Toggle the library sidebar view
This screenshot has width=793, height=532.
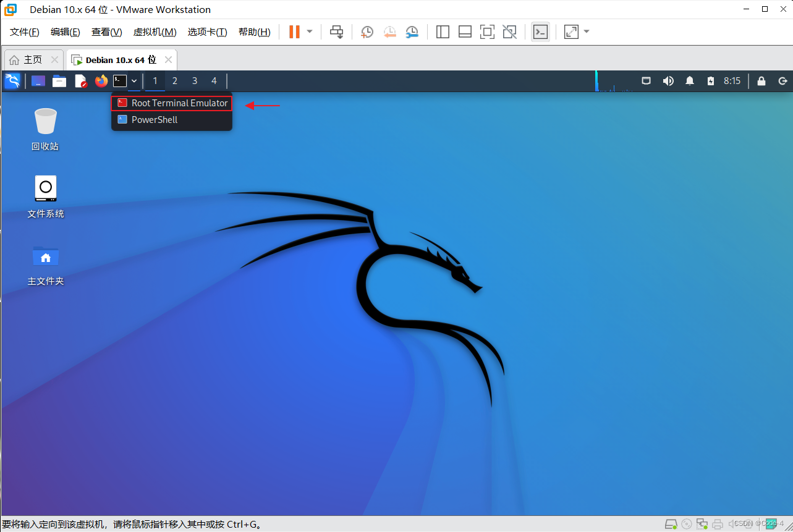tap(443, 32)
